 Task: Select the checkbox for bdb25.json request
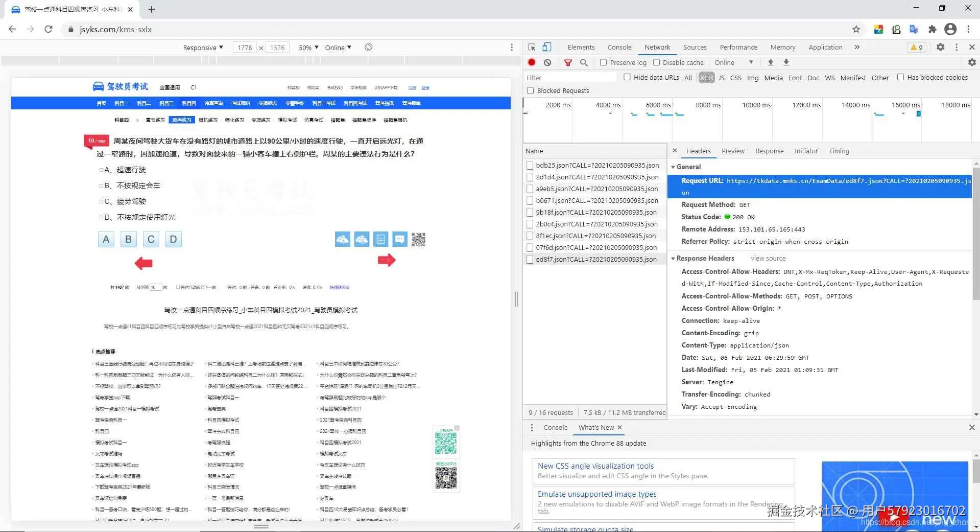[530, 165]
